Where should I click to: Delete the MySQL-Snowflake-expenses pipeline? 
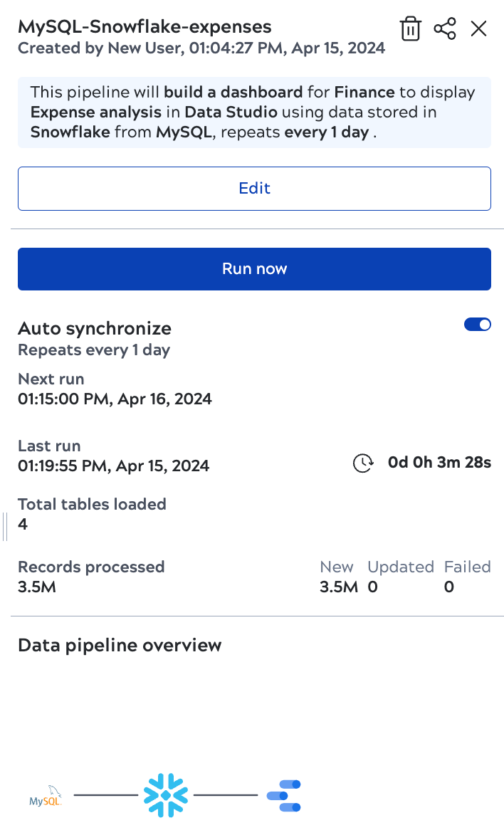(x=411, y=28)
